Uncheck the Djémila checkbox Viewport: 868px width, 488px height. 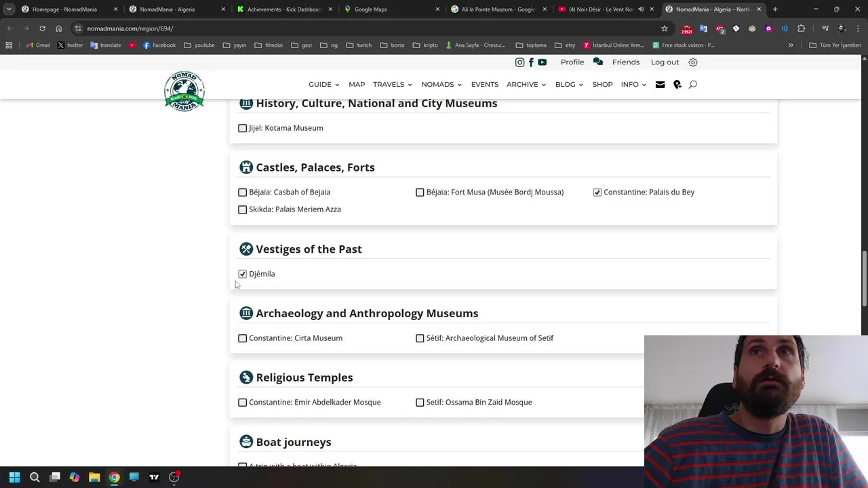(242, 274)
